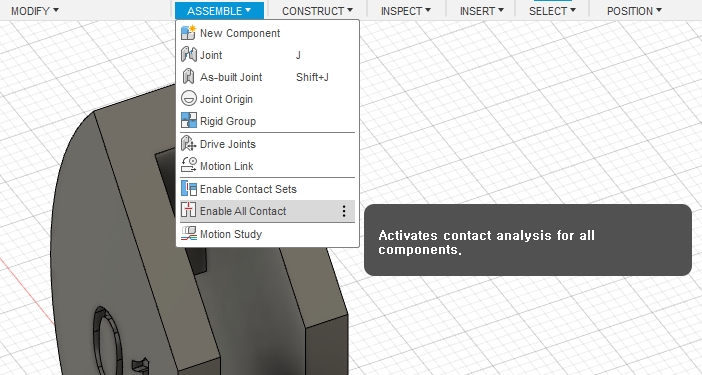Viewport: 702px width, 375px height.
Task: Open the INSERT dropdown menu
Action: click(482, 11)
